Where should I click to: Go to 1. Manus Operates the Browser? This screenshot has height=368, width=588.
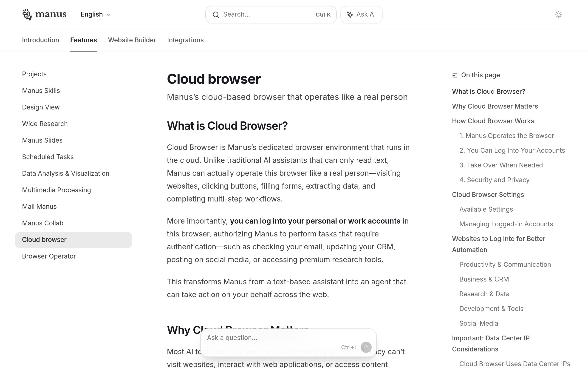[507, 135]
